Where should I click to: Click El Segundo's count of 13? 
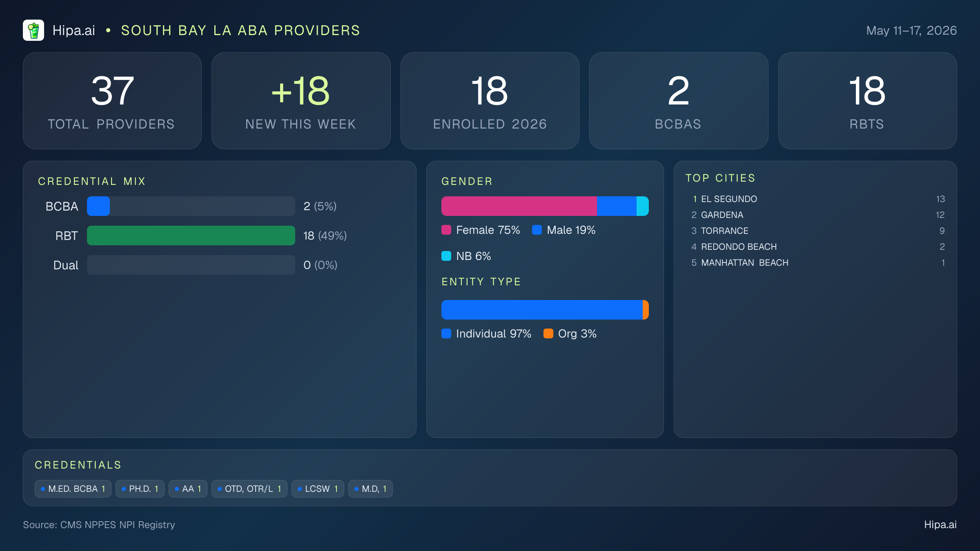[x=940, y=199]
